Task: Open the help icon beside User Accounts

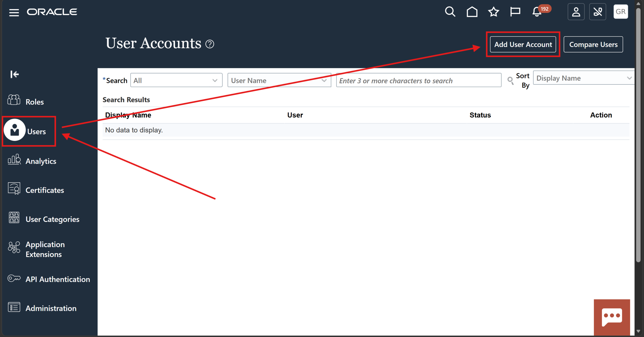Action: coord(210,44)
